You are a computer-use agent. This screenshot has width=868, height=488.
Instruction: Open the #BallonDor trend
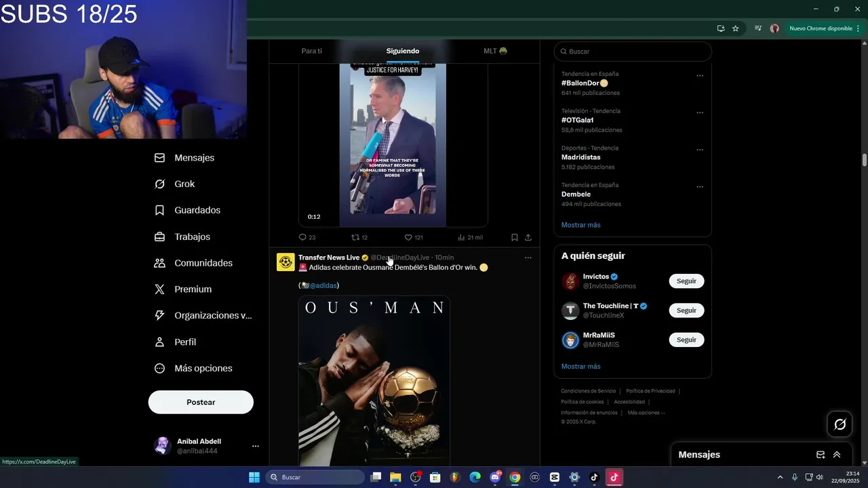pyautogui.click(x=585, y=83)
